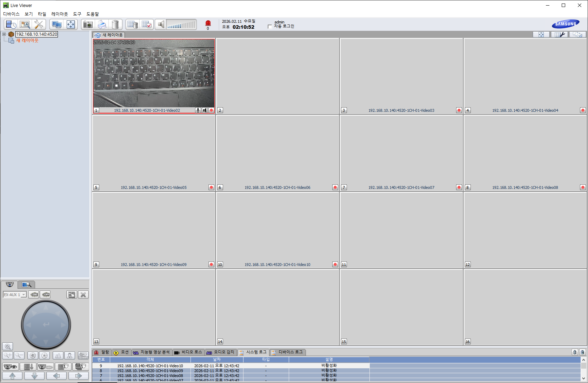588x383 pixels.
Task: Click the red alarm siren indicator
Action: [x=208, y=23]
